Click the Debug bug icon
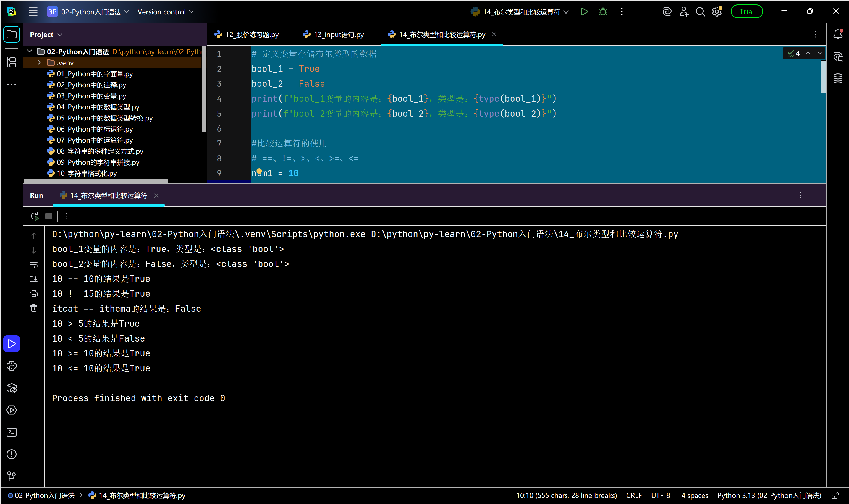This screenshot has width=849, height=504. [603, 12]
